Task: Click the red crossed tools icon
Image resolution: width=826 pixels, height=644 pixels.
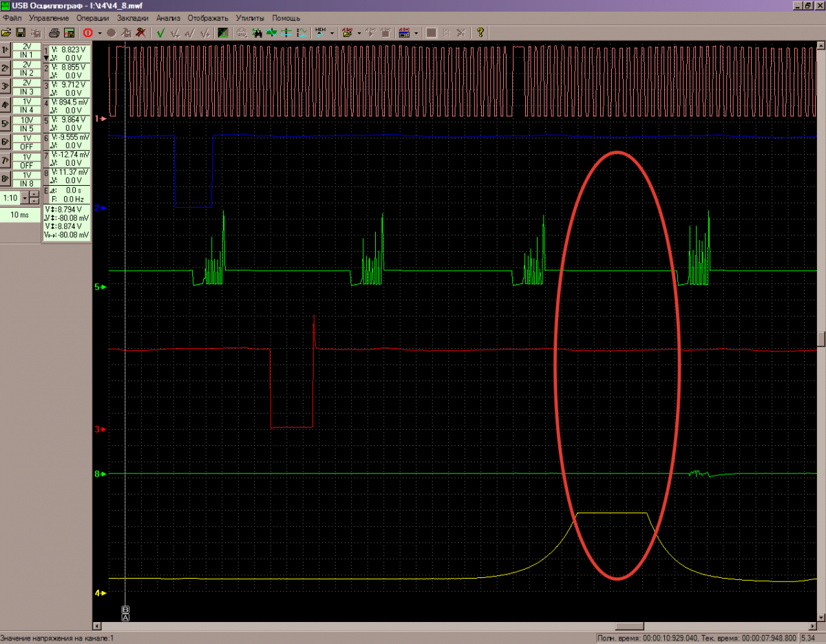Action: coord(140,32)
